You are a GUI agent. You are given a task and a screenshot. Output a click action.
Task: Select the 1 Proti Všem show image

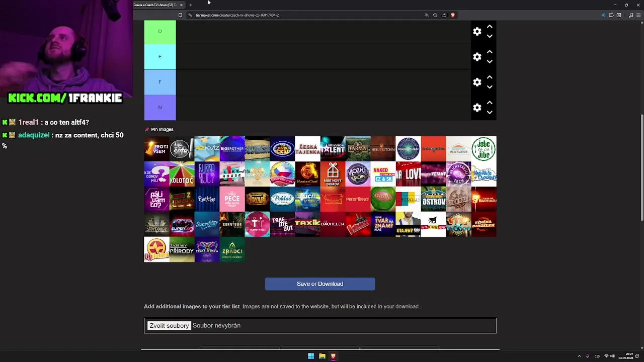156,149
